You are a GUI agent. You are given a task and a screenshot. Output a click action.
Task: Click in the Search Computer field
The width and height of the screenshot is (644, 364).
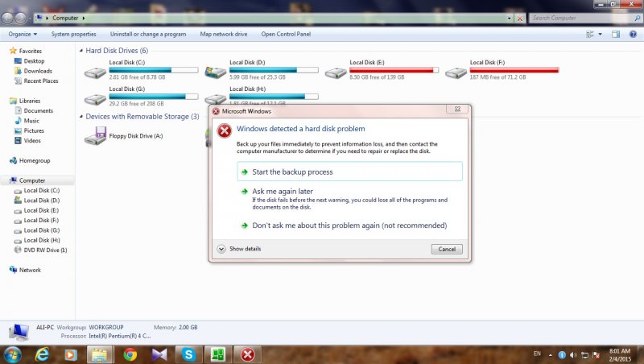coord(581,18)
